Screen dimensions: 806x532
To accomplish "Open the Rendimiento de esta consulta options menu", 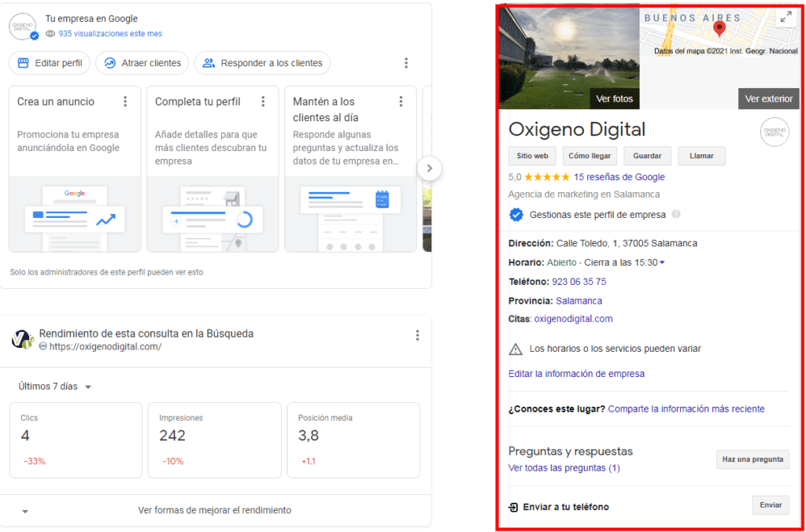I will click(x=417, y=336).
